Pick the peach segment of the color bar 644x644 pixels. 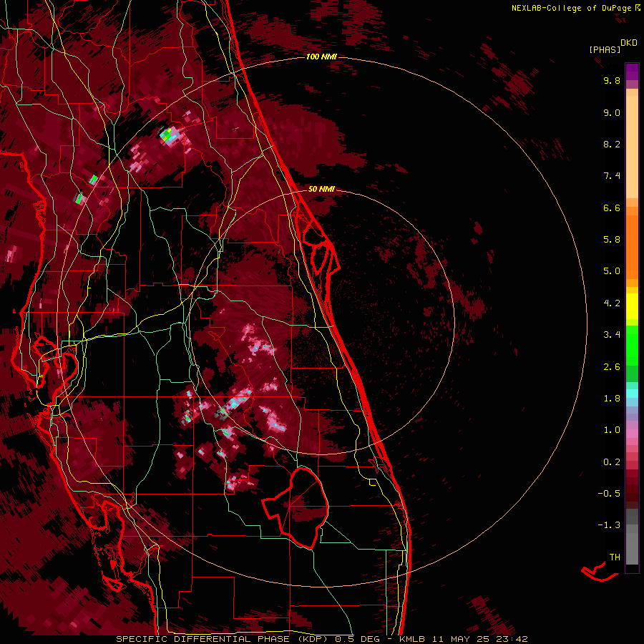[x=632, y=147]
